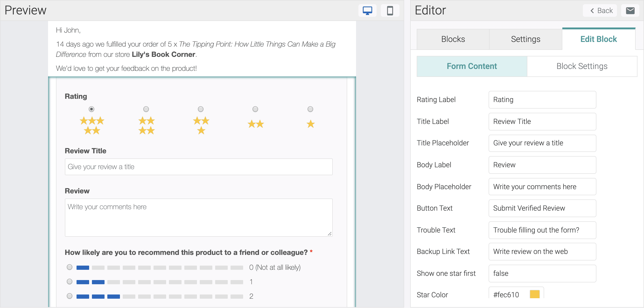Edit the Show one star first value
The height and width of the screenshot is (308, 644).
pyautogui.click(x=542, y=273)
